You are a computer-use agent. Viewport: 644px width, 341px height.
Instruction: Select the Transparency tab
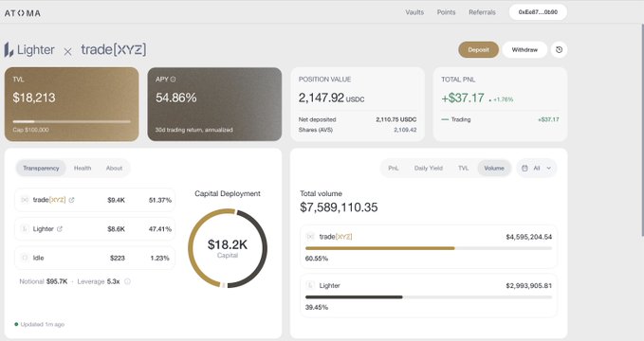tap(41, 169)
